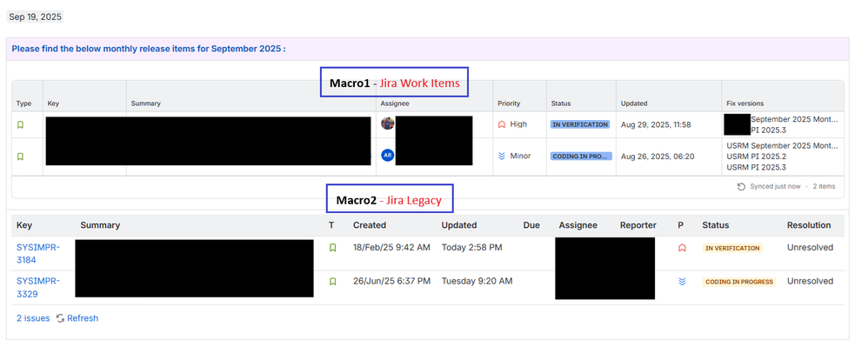The image size is (868, 347).
Task: Open the SYSIMPR-3184 issue link
Action: (37, 253)
